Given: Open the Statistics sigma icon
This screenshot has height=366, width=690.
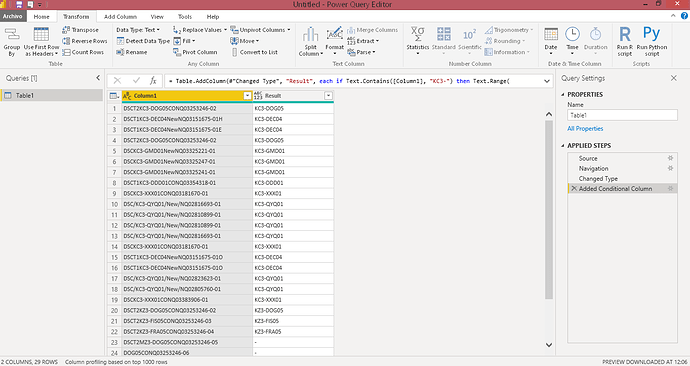Looking at the screenshot, I should pyautogui.click(x=418, y=34).
